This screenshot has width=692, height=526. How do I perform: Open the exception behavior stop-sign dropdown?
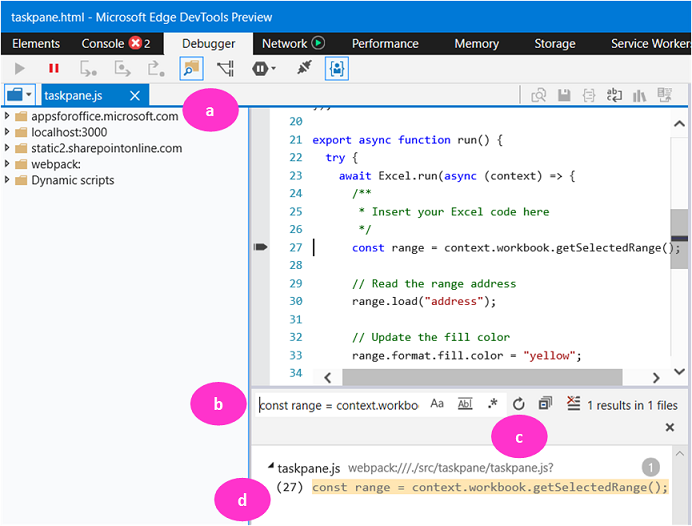pyautogui.click(x=263, y=68)
